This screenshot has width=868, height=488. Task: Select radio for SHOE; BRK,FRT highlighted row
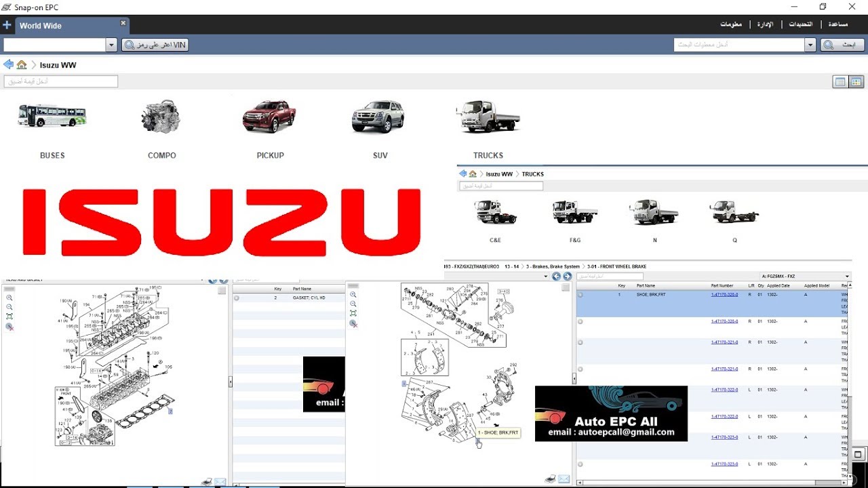pos(580,295)
